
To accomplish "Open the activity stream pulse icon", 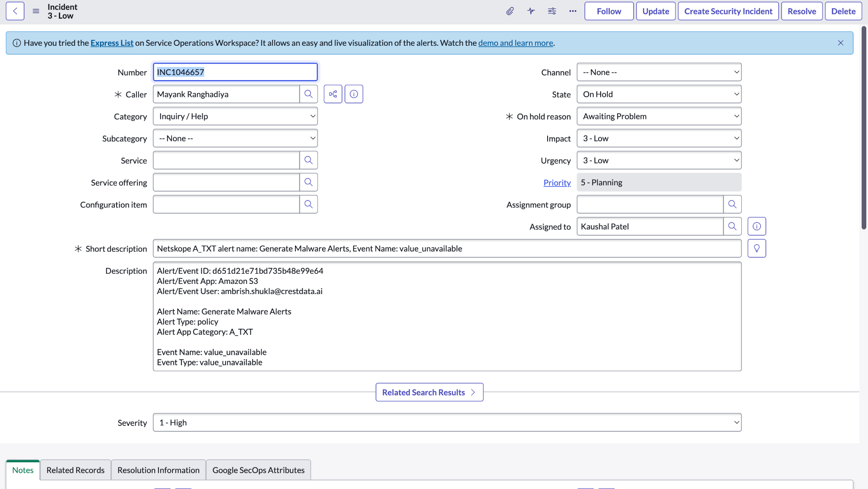I will pyautogui.click(x=531, y=11).
